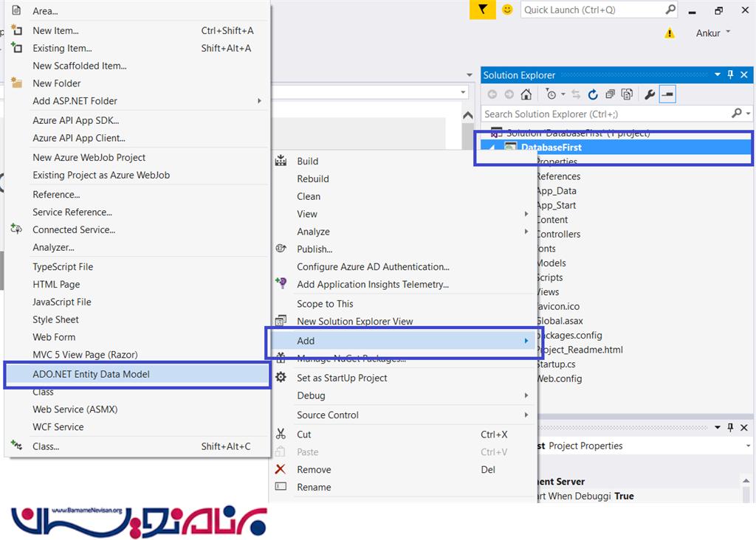The image size is (756, 540).
Task: Select New Folder in the Add submenu
Action: pyautogui.click(x=137, y=83)
